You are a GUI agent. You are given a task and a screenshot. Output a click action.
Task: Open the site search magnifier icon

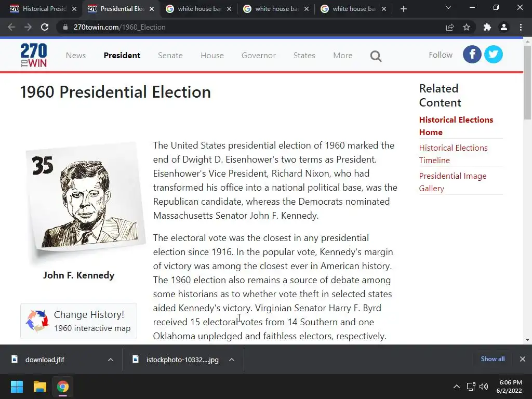[x=376, y=56]
